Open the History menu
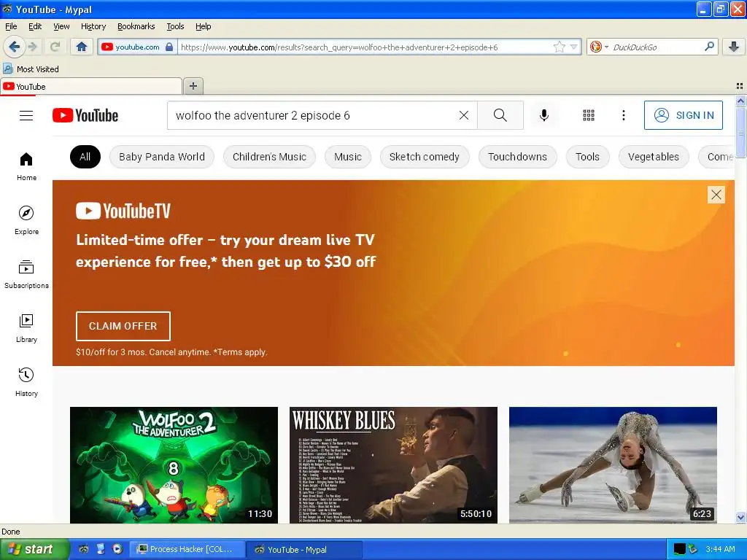Screen dimensions: 747x560 [x=93, y=26]
